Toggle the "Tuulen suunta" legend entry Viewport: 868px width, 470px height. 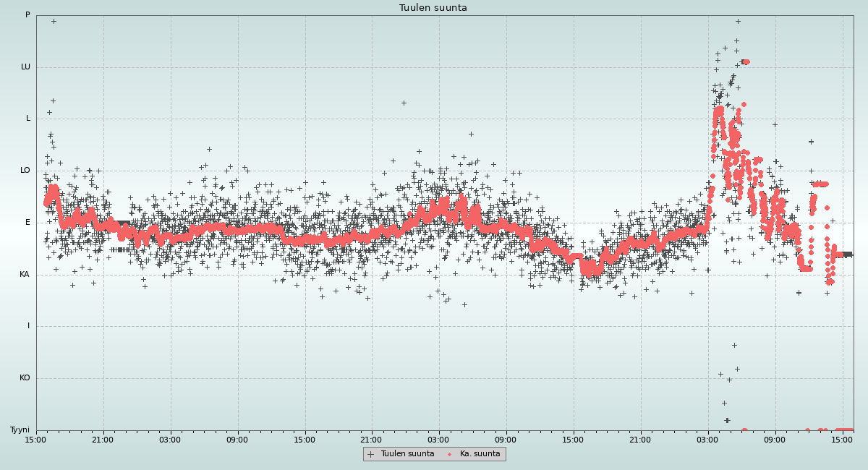point(407,454)
